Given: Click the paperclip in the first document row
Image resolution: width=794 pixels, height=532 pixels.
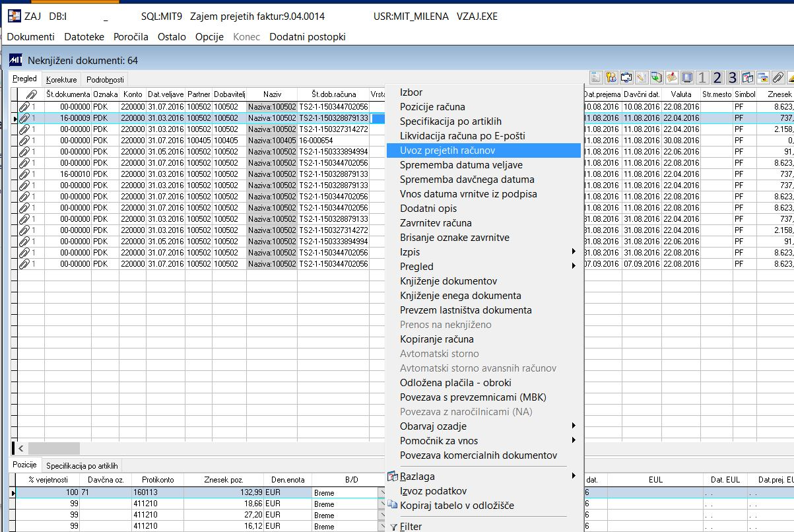Looking at the screenshot, I should point(24,106).
